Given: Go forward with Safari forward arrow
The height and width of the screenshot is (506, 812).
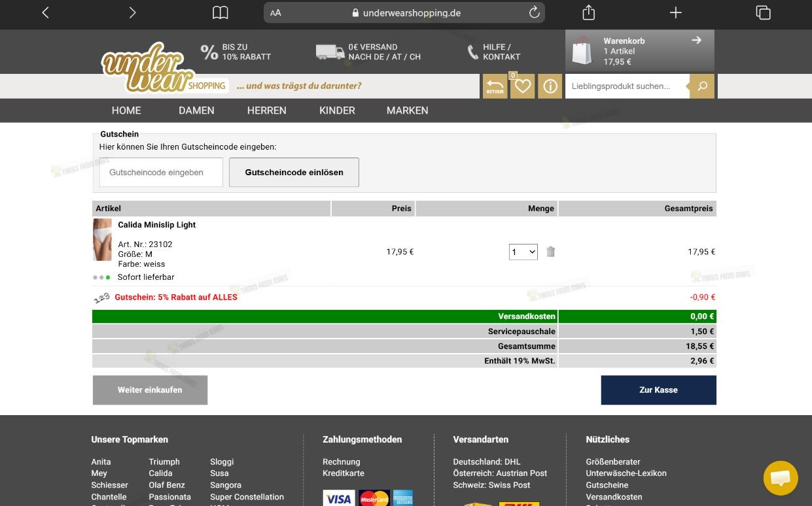Looking at the screenshot, I should pos(132,12).
